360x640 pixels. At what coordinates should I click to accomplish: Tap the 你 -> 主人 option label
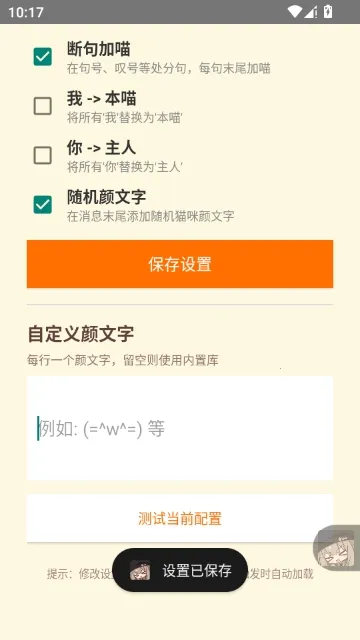[x=102, y=148]
